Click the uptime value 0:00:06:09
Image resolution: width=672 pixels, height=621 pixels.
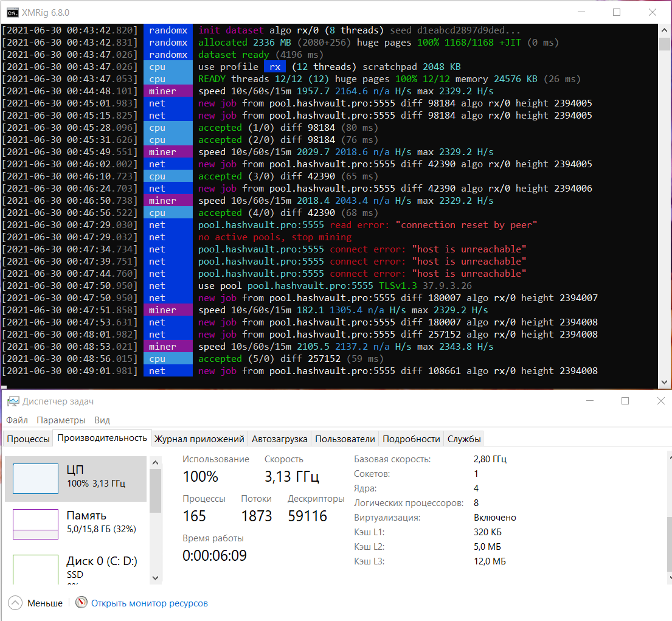pos(214,555)
